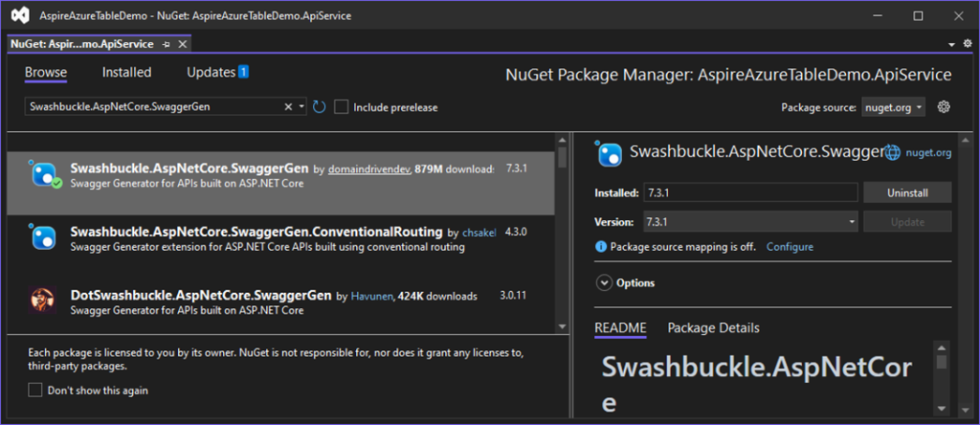Open Package Details tab

tap(714, 328)
